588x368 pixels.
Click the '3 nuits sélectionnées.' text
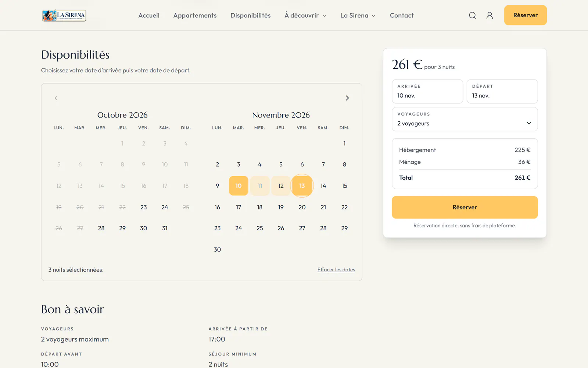[x=76, y=270]
